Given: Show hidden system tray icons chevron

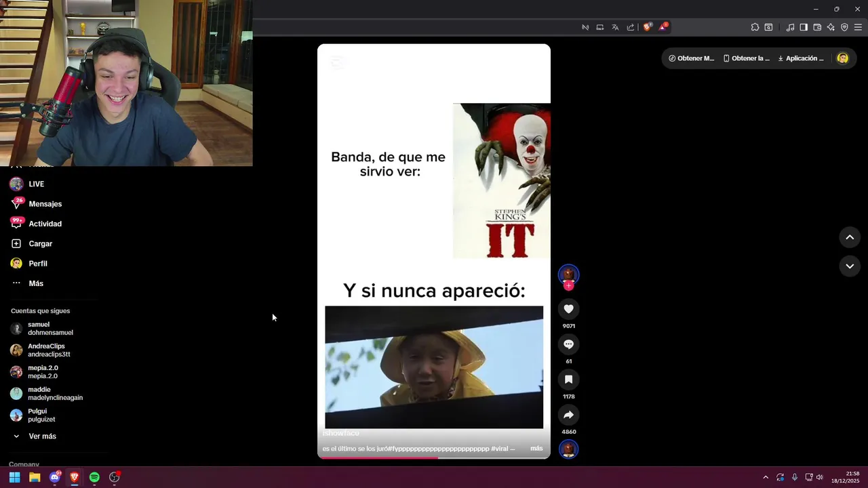Looking at the screenshot, I should click(x=766, y=477).
